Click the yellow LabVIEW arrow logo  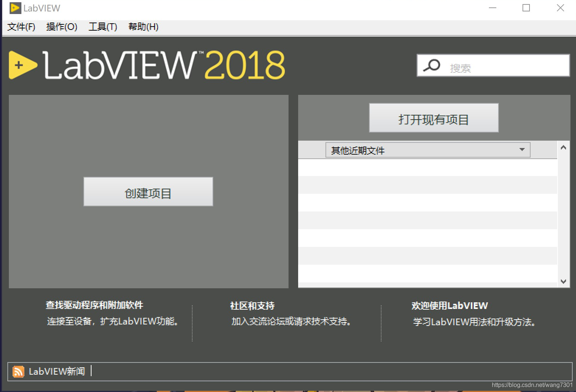pos(22,65)
